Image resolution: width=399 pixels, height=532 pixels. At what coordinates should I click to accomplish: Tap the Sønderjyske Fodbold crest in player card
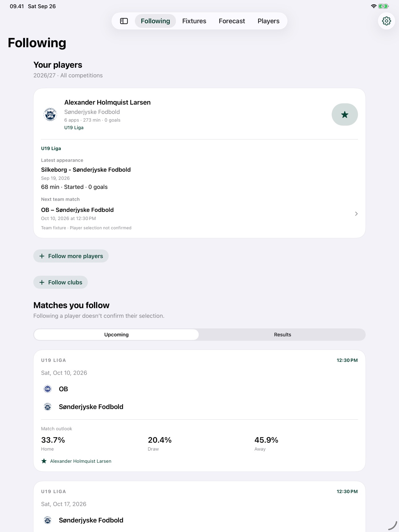point(50,114)
